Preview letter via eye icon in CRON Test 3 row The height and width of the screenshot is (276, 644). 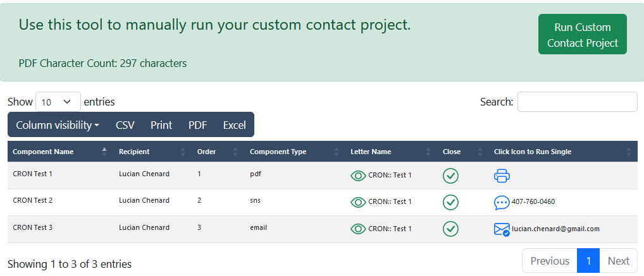coord(358,229)
